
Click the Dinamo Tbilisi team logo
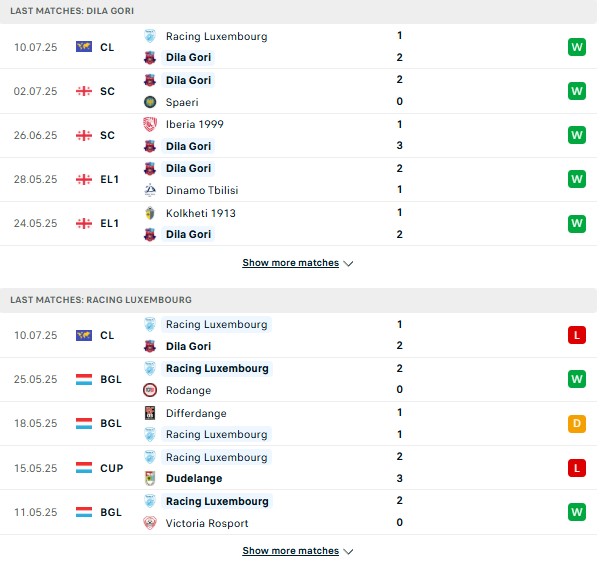click(150, 190)
